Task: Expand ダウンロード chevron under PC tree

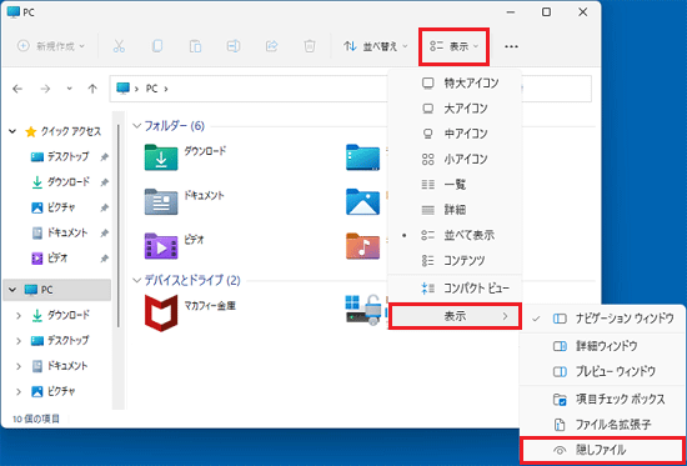Action: [18, 315]
